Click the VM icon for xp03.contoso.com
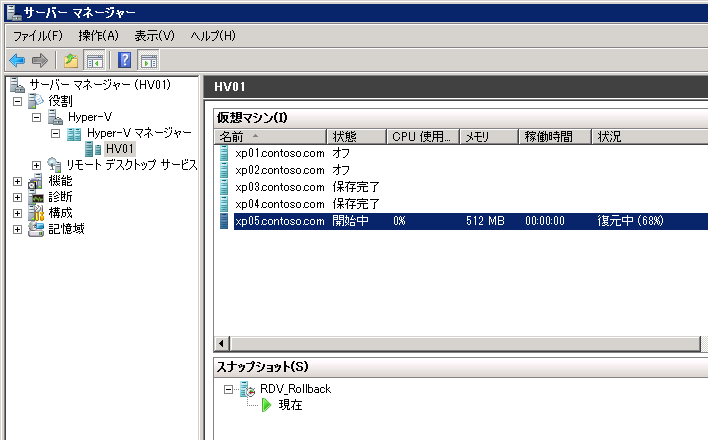 click(224, 187)
